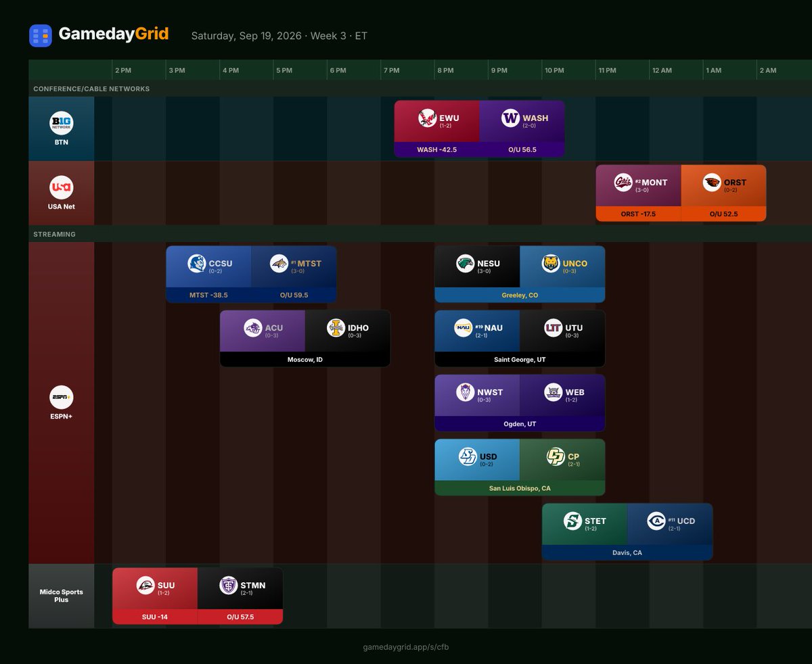This screenshot has height=664, width=812.
Task: Click the Greeley, CO location text
Action: (520, 295)
